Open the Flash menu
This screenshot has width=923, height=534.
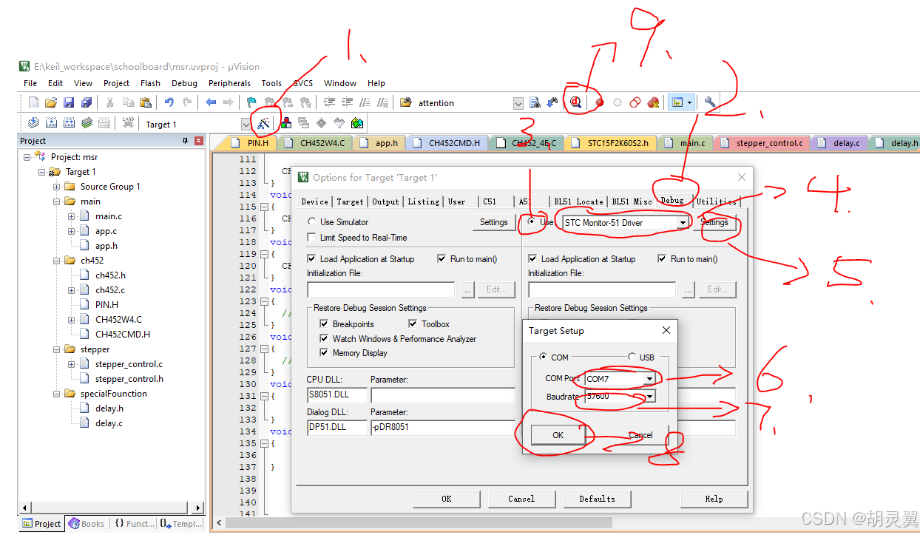tap(150, 83)
